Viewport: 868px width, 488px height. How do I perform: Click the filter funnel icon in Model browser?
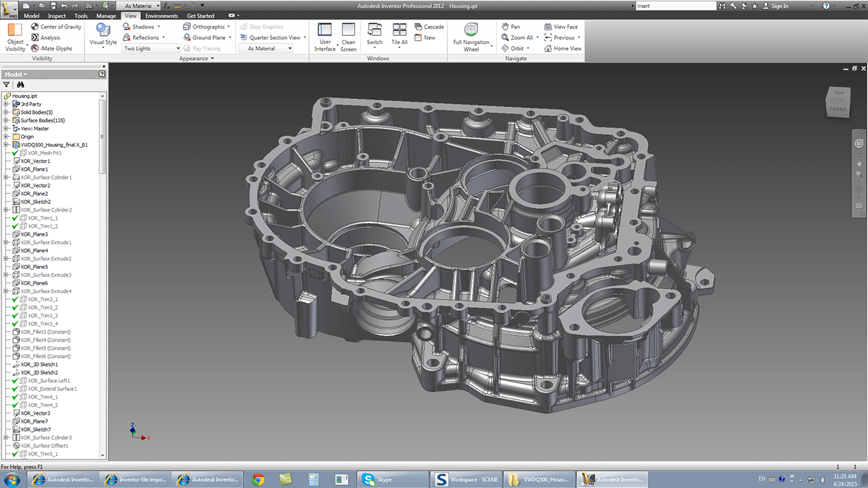coord(7,85)
